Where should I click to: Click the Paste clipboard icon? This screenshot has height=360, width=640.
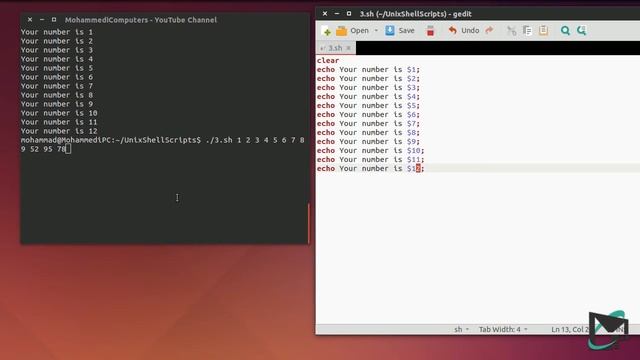coord(543,31)
